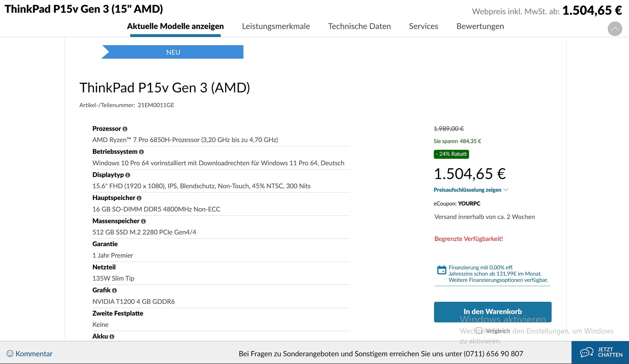Click the info icon next to Akku
This screenshot has height=364, width=629.
tap(112, 337)
